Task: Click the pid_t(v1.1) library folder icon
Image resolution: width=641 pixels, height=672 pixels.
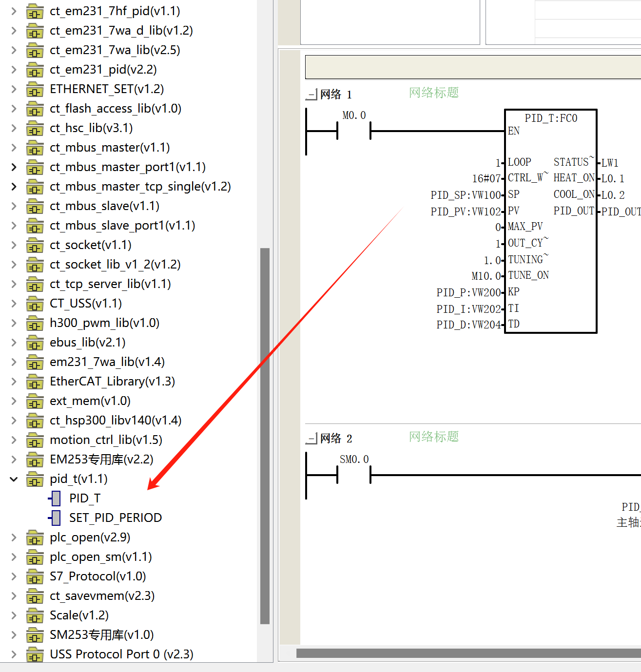Action: pyautogui.click(x=35, y=479)
